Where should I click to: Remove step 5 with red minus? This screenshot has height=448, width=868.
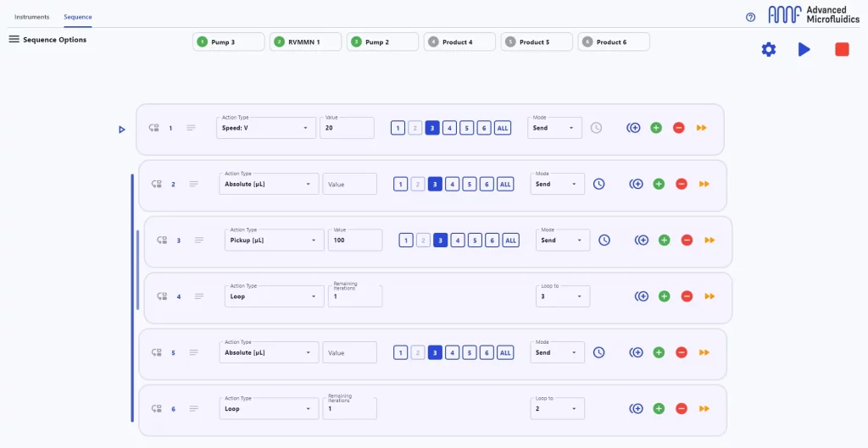(x=682, y=352)
